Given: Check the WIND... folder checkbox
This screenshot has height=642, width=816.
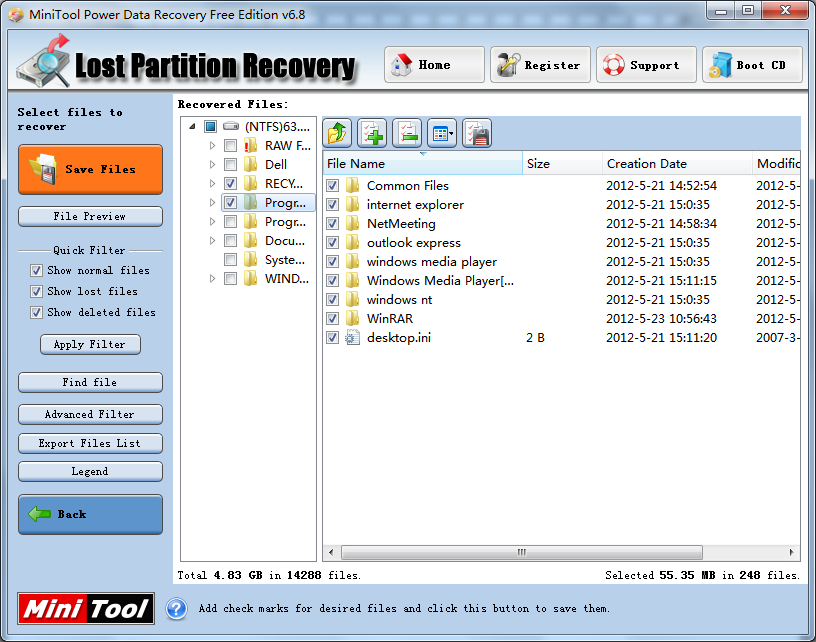Looking at the screenshot, I should click(231, 278).
